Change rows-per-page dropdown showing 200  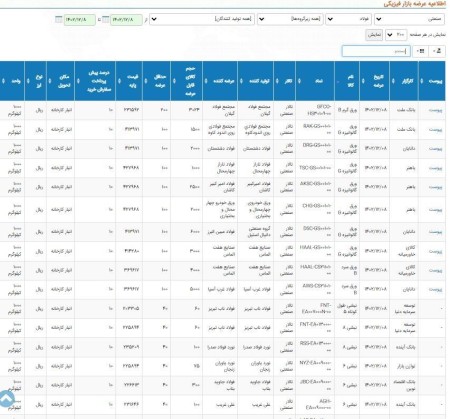pos(396,35)
